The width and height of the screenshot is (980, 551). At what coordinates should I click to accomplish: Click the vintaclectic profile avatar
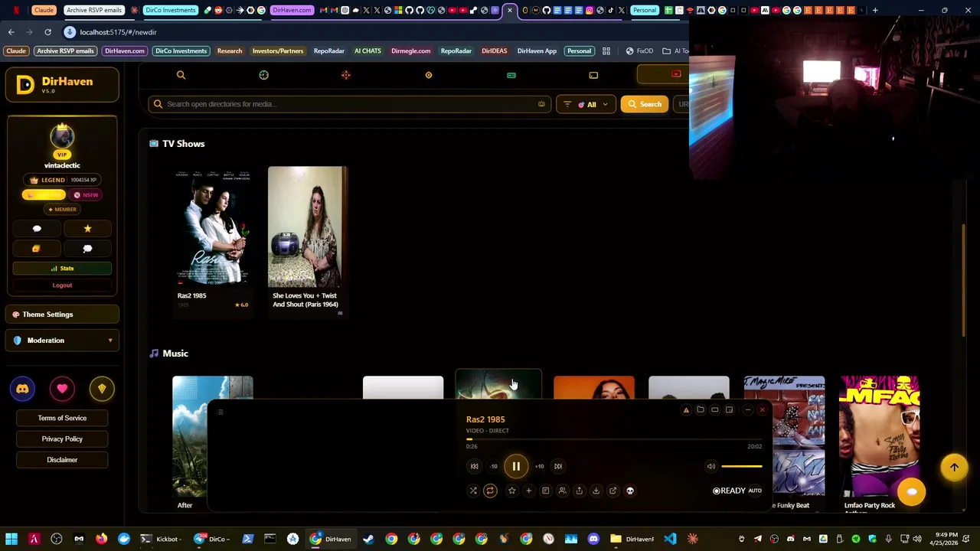tap(62, 137)
